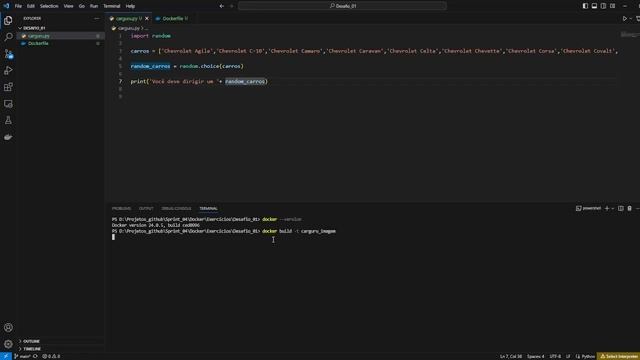Open the Manage gear icon
640x360 pixels.
pos(8,344)
